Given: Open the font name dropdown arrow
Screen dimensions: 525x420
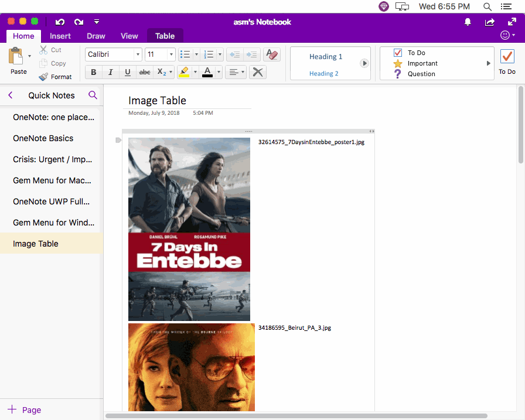Looking at the screenshot, I should coord(138,54).
